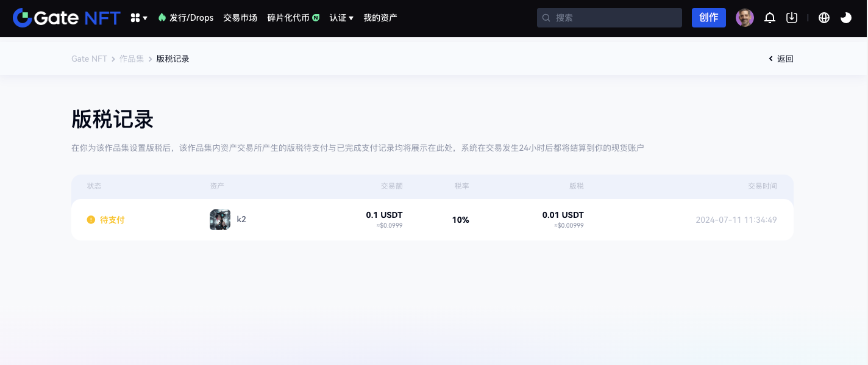Screen dimensions: 868x365
Task: Open 我的资产 in navigation
Action: point(380,18)
